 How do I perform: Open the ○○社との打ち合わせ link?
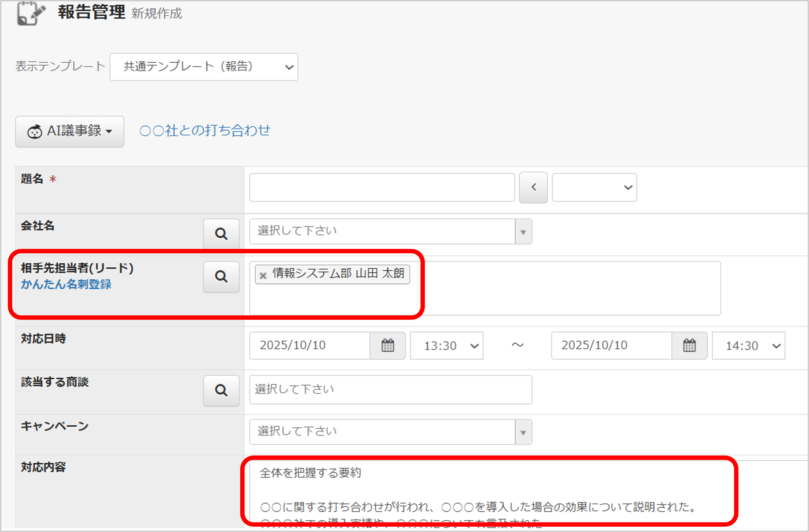tap(205, 130)
